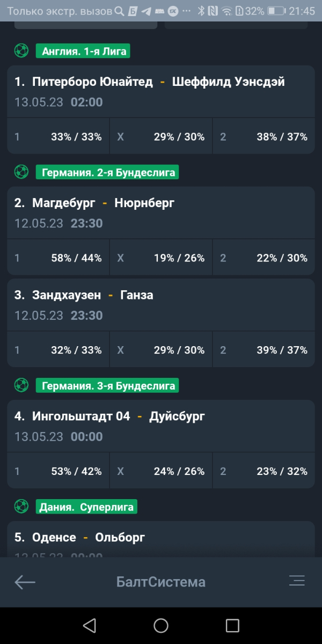Open match Магдебург - Нюрнберг
Screen dimensions: 322x644
[161, 213]
